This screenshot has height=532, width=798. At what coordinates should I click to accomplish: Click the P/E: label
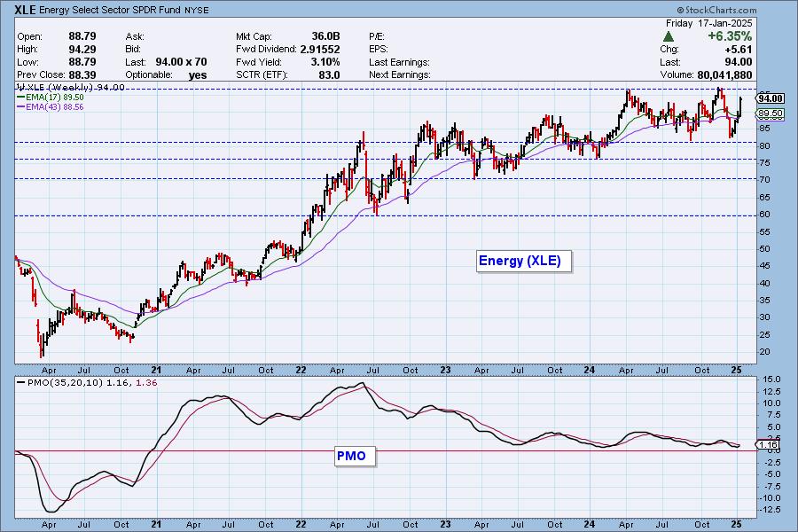tap(377, 36)
